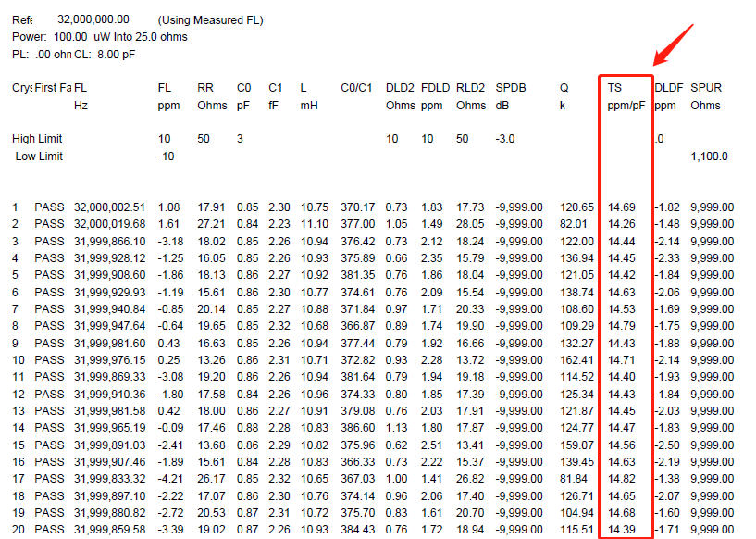Viewport: 756px width, 539px height.
Task: Click the Q column header
Action: pyautogui.click(x=564, y=88)
